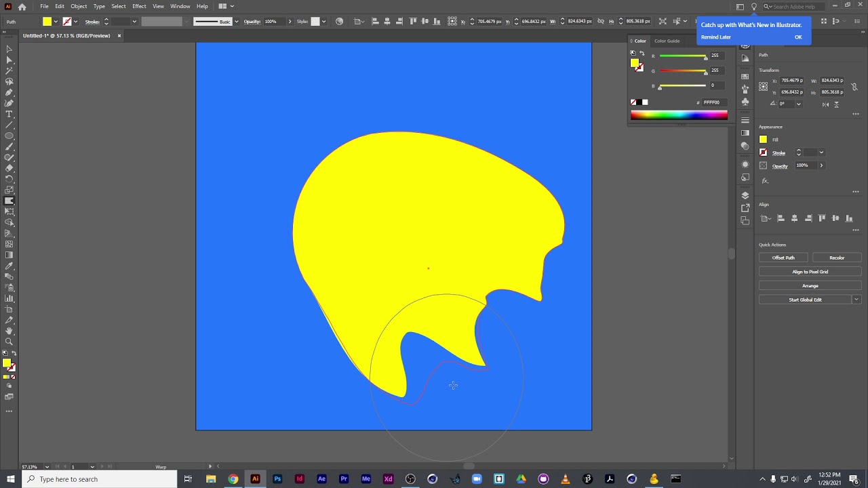The image size is (868, 488).
Task: Click Remind Later in the notification
Action: 716,37
